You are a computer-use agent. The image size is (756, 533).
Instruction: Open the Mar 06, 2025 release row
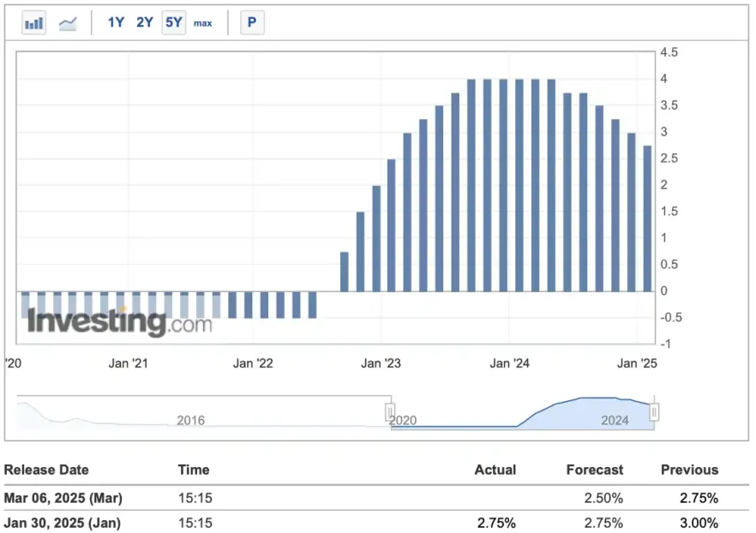(62, 498)
